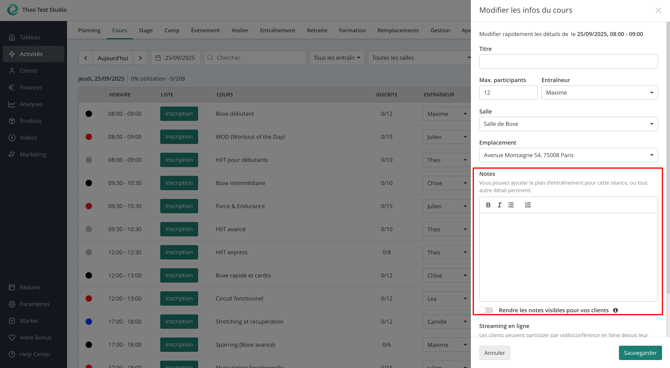Screen dimensions: 670x368
Task: Insert numbered list in Notes
Action: pyautogui.click(x=528, y=205)
